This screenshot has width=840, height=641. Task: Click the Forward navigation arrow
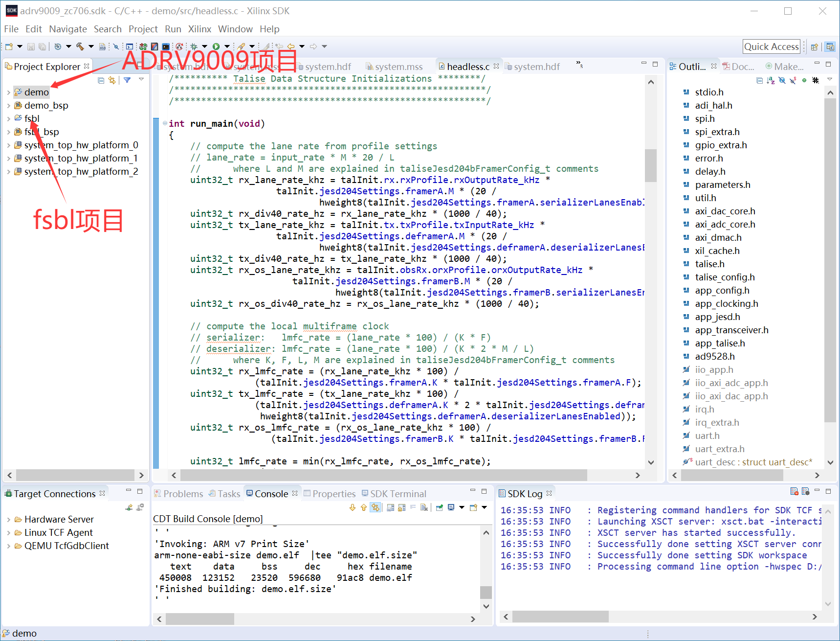313,46
